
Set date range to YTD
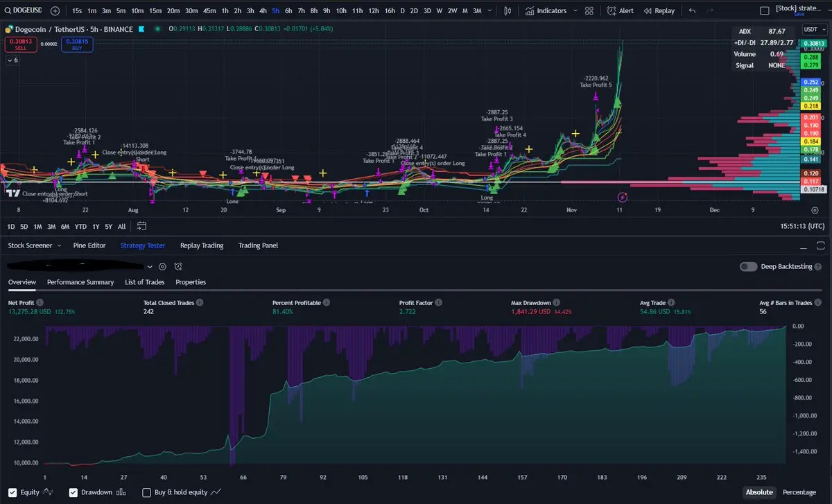tap(80, 227)
